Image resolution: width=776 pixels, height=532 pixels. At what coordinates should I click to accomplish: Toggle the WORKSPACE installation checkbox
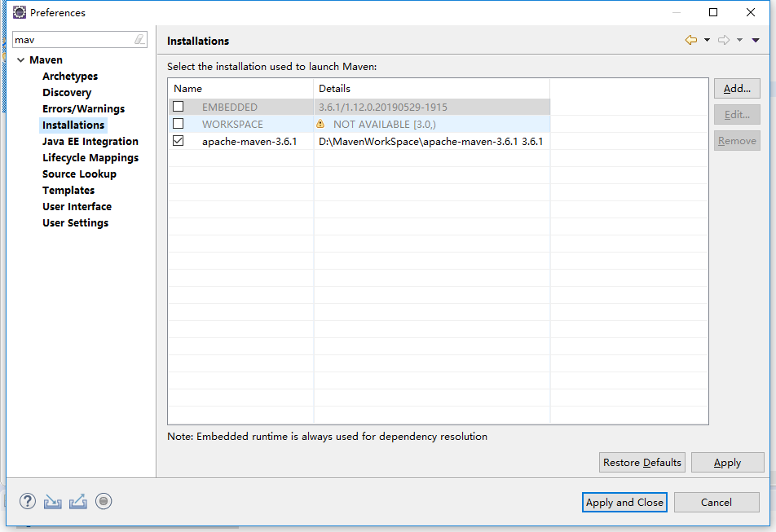[x=179, y=124]
